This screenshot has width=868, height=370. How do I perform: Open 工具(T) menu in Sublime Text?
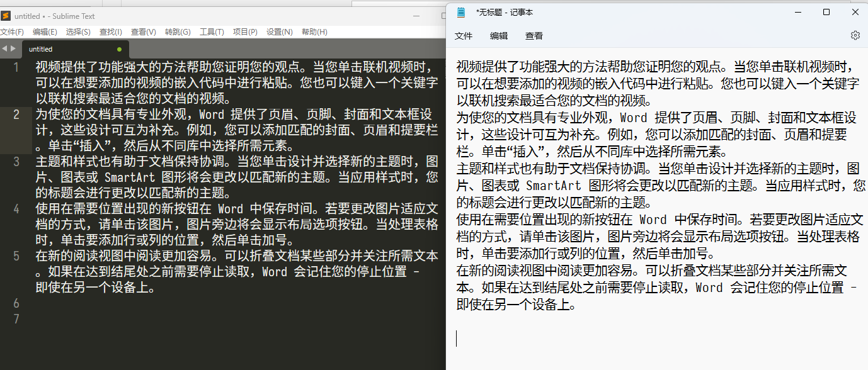tap(212, 32)
